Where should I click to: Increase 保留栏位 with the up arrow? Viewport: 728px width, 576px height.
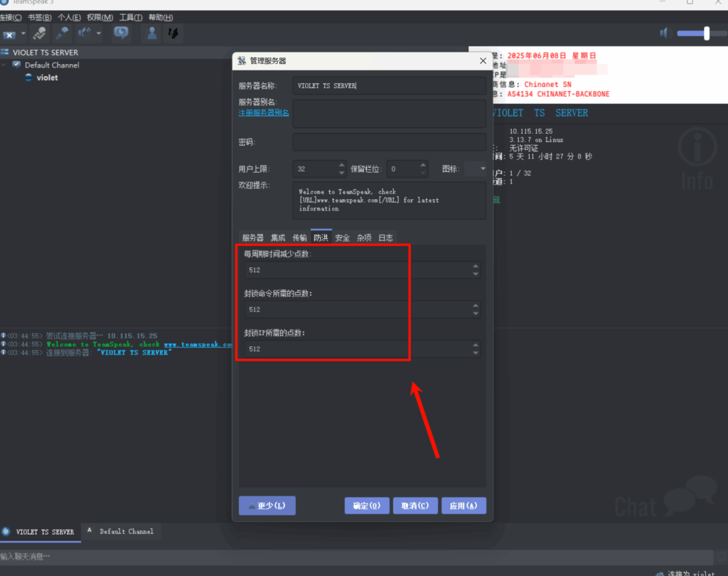[423, 165]
